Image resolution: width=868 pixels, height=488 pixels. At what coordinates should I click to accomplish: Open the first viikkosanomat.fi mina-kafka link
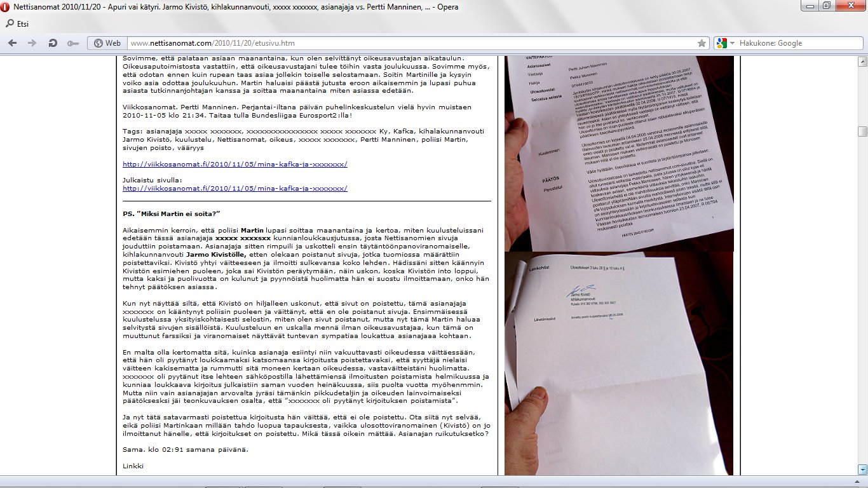234,164
